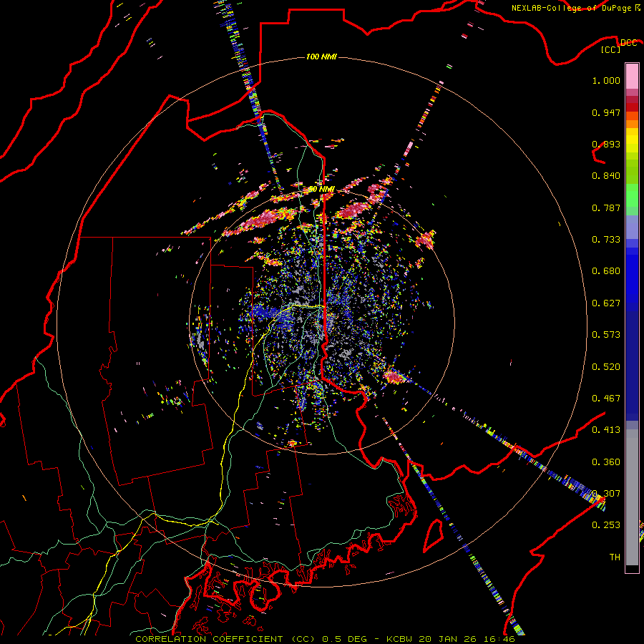Click the 0.253 scale value
Image resolution: width=644 pixels, height=644 pixels.
click(606, 525)
